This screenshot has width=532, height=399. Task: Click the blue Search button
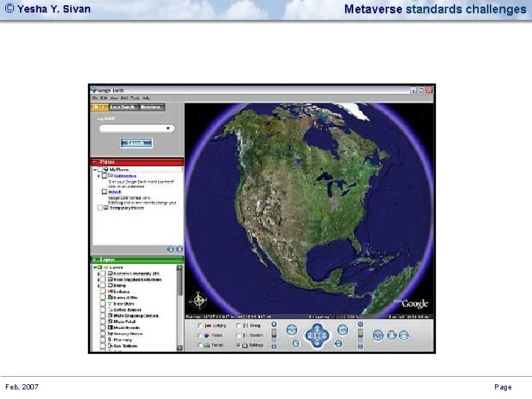[136, 143]
